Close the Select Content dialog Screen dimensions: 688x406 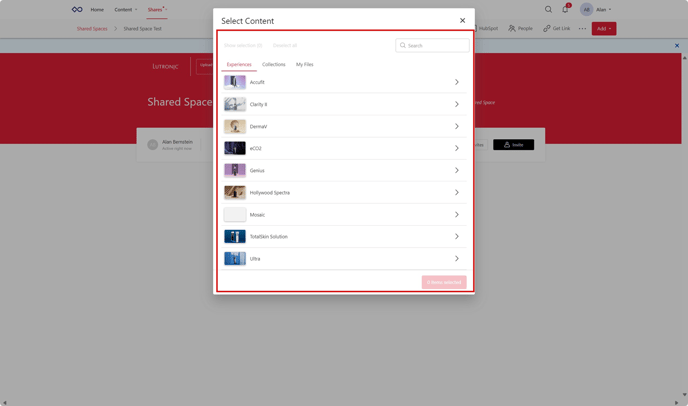click(x=462, y=20)
